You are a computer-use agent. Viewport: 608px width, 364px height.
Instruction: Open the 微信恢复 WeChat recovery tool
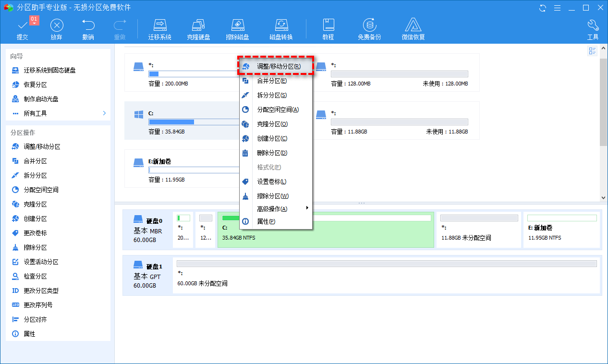click(413, 29)
